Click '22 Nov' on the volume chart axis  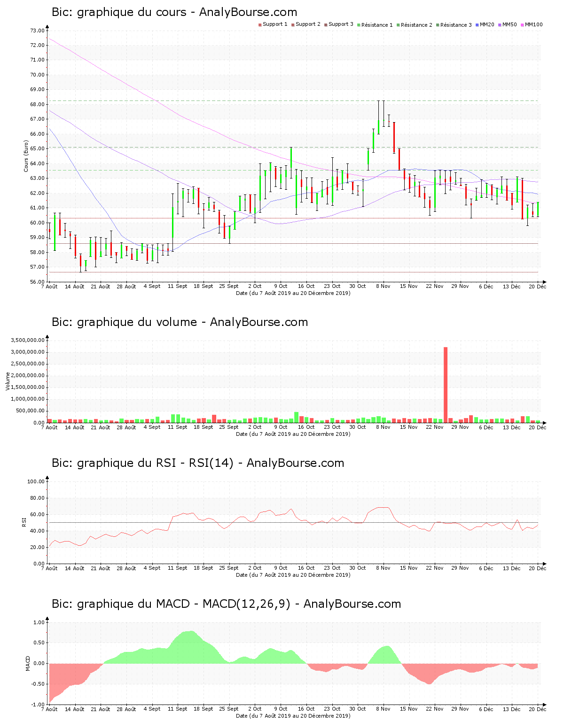[x=435, y=427]
